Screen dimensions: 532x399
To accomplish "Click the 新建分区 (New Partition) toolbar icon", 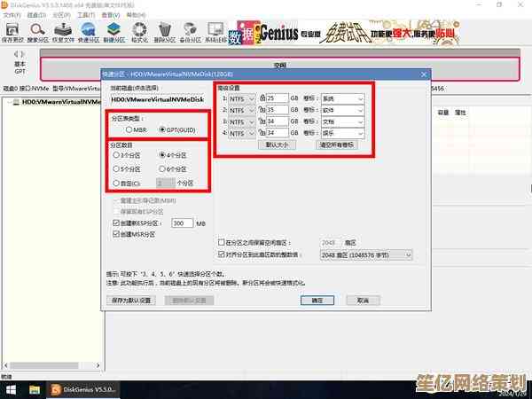I will click(x=113, y=33).
